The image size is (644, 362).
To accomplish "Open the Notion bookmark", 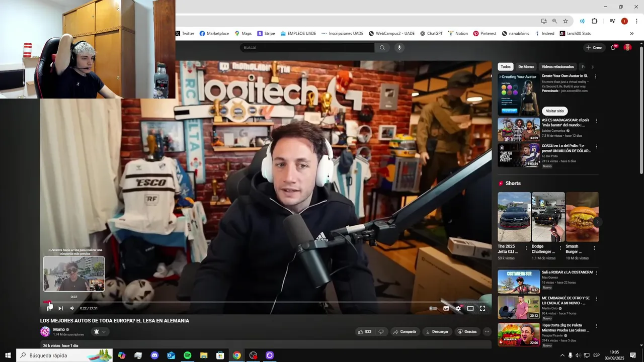I will [458, 34].
